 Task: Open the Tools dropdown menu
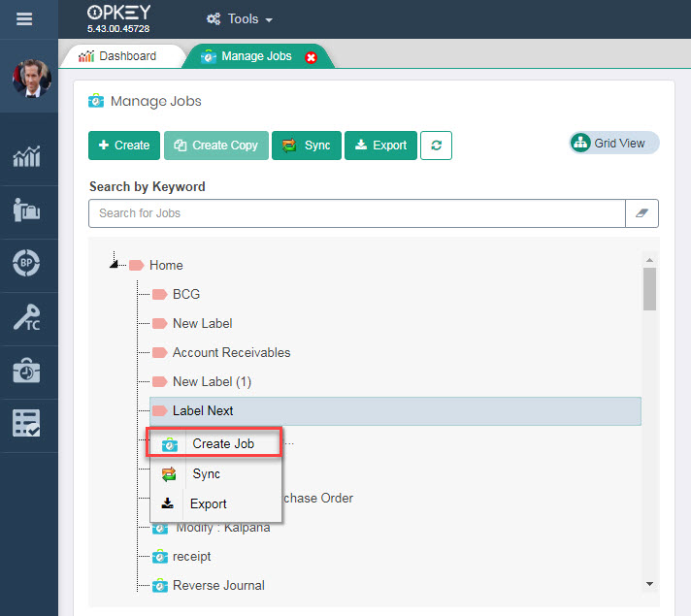click(240, 19)
